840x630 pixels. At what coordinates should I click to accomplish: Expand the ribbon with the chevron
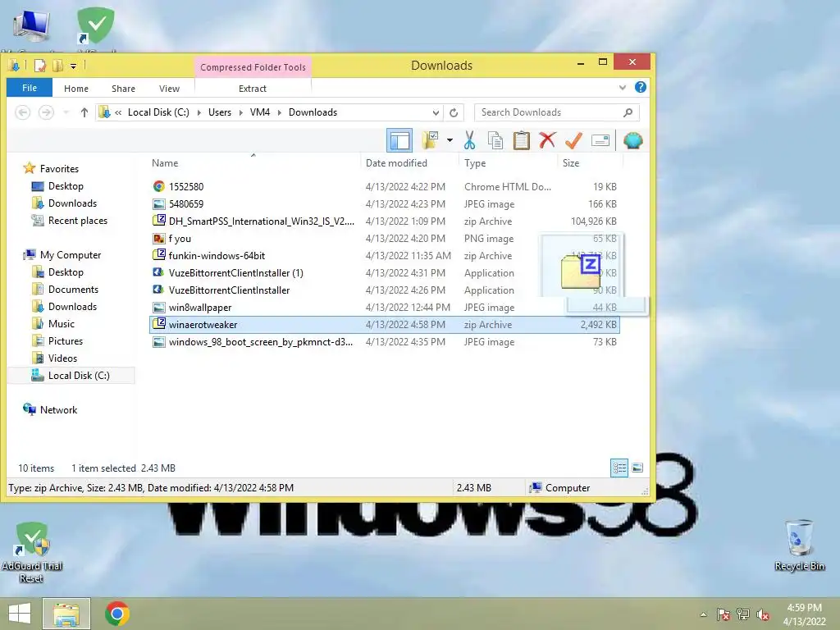[623, 87]
